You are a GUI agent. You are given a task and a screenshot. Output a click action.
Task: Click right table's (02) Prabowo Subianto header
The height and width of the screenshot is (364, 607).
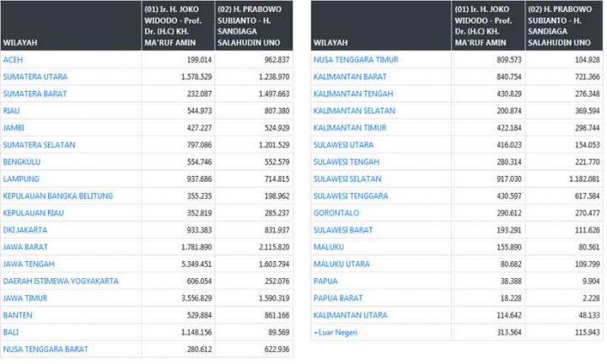(x=563, y=25)
